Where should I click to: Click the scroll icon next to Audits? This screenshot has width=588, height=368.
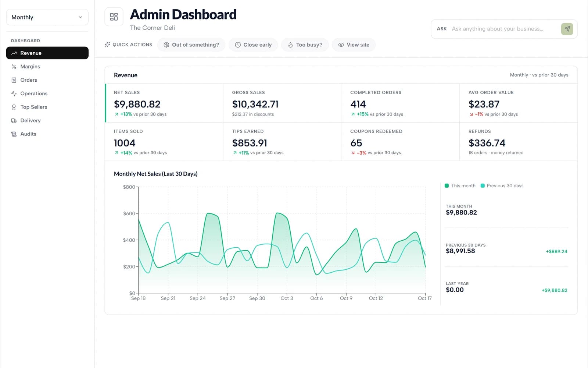coord(14,134)
